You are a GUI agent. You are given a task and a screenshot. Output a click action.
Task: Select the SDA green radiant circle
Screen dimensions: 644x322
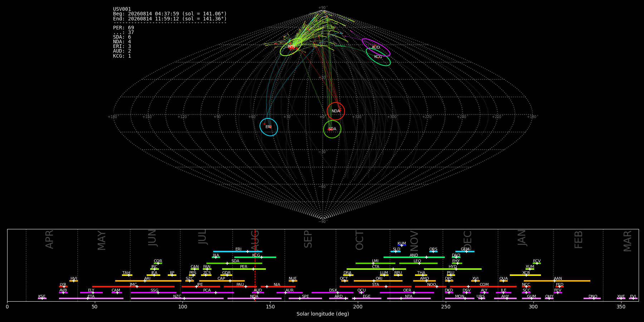coord(332,129)
